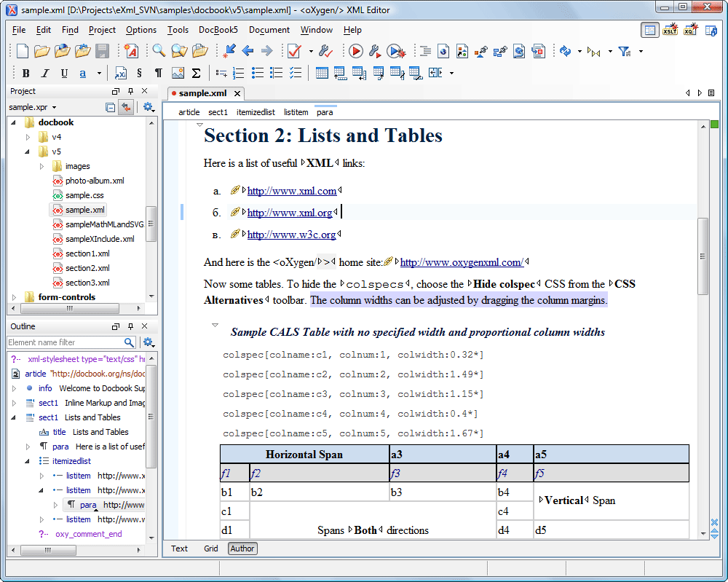Collapse the CALS table title fold triangle

click(215, 325)
